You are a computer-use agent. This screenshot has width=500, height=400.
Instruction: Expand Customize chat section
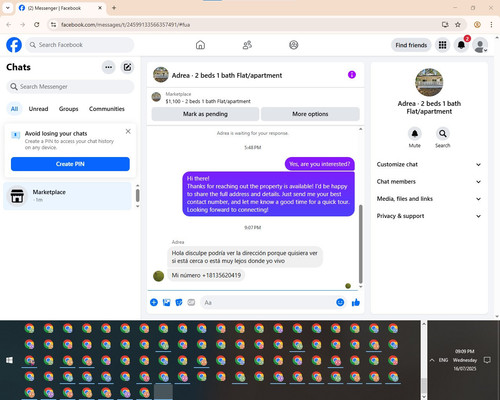click(429, 164)
